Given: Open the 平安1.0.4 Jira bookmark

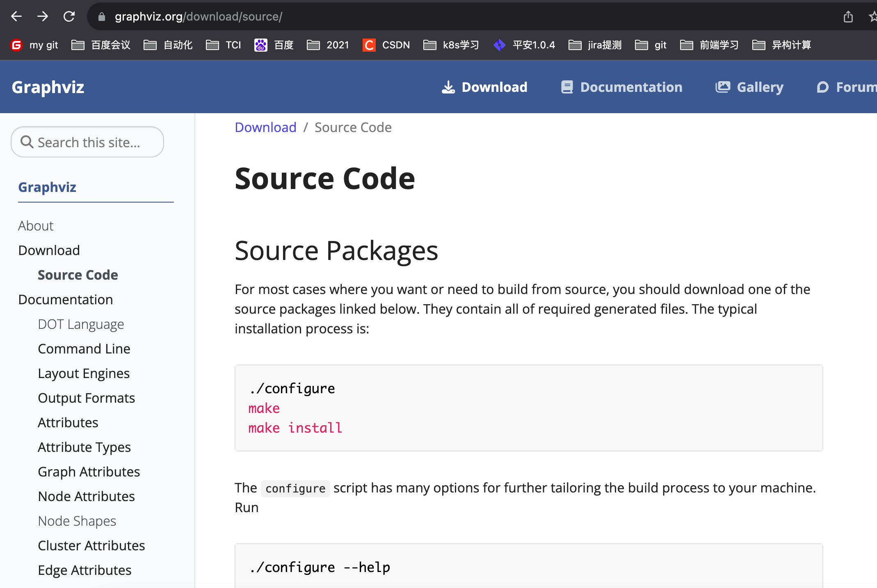Looking at the screenshot, I should 524,45.
